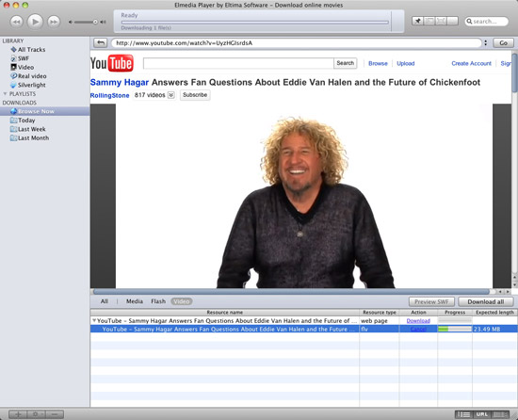Subscribe to the RollingStone channel
518x420 pixels.
tap(195, 95)
